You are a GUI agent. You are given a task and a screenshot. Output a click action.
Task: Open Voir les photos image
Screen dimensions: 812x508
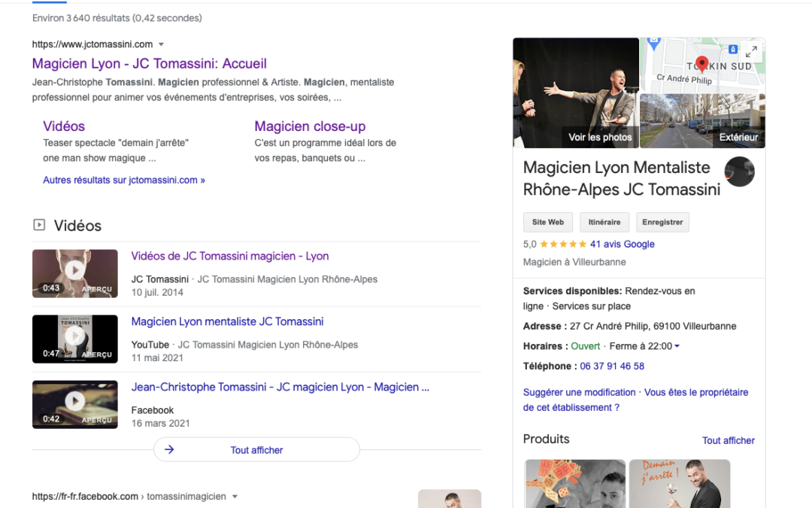click(576, 93)
